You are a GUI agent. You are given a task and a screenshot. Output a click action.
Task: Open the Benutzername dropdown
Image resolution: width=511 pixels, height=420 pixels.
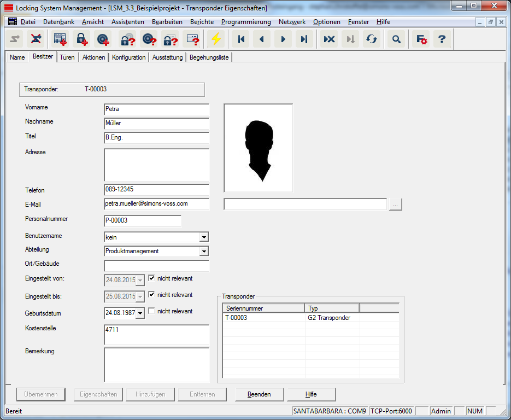203,237
